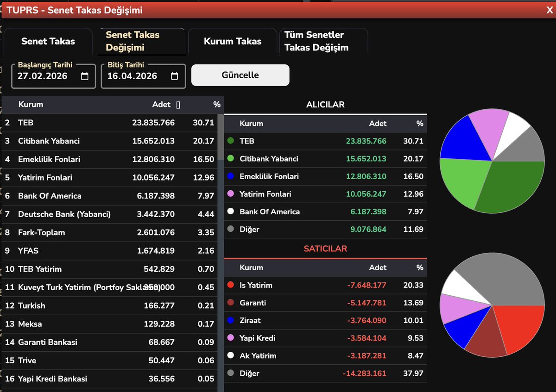The width and height of the screenshot is (556, 392).
Task: Select the Turkish row
Action: [x=110, y=305]
